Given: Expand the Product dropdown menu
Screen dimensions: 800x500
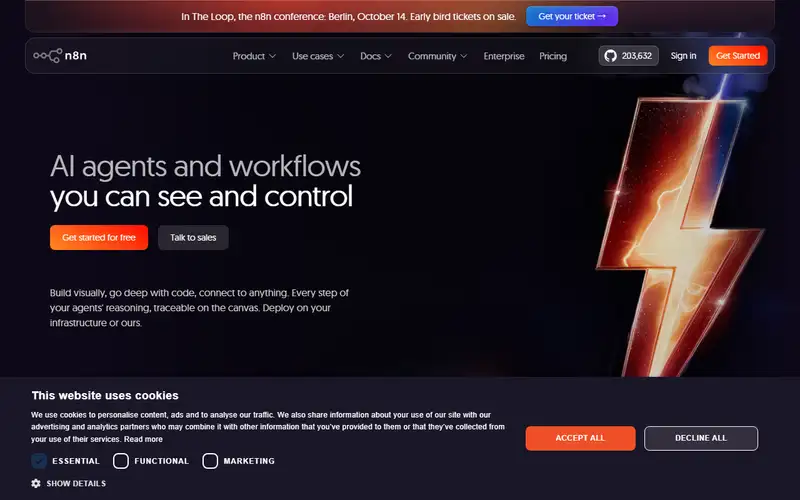Looking at the screenshot, I should tap(254, 56).
